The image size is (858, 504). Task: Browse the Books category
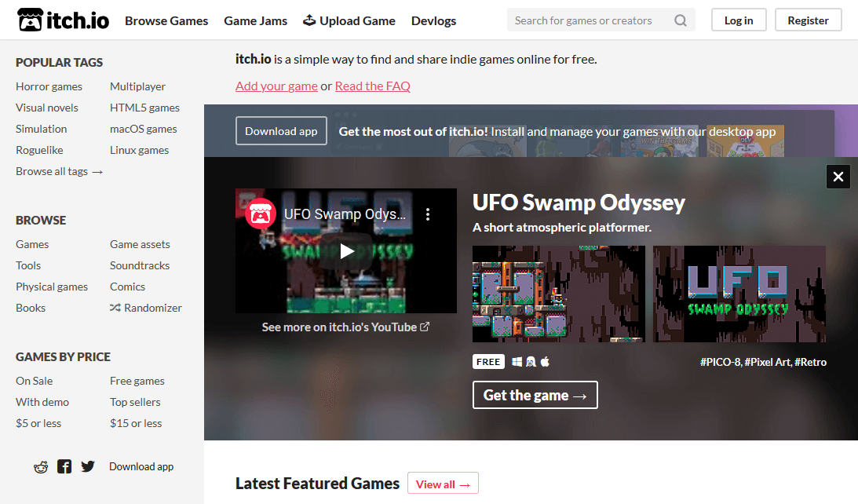[30, 308]
